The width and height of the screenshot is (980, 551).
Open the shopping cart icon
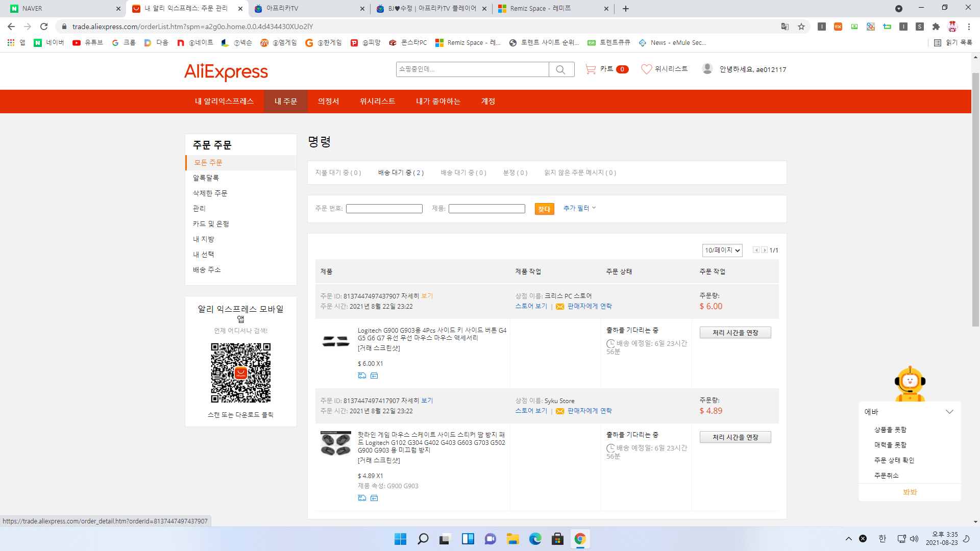pos(591,69)
